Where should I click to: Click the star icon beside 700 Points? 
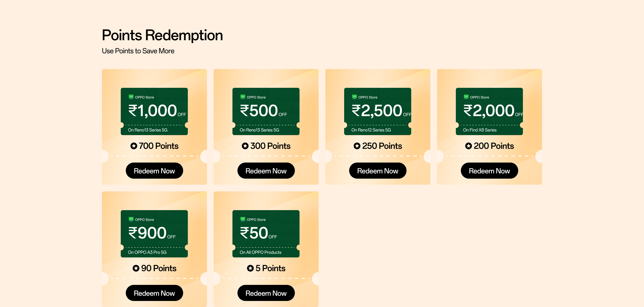[134, 146]
